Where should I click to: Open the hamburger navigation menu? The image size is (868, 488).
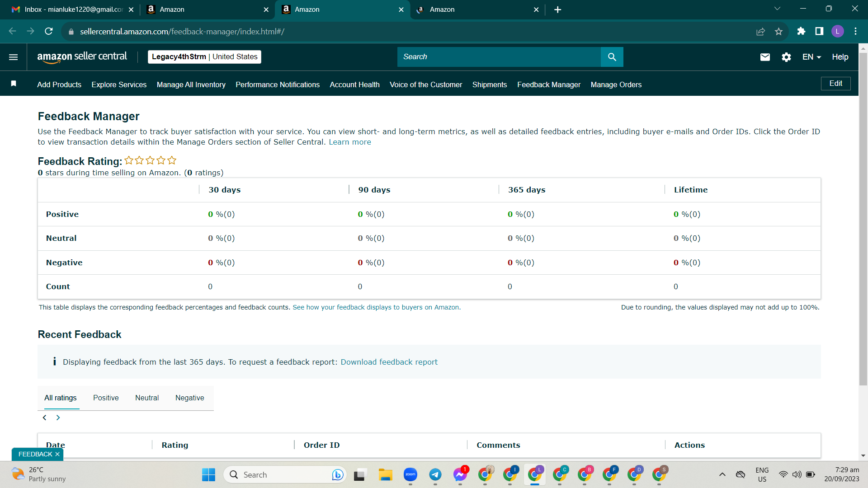pos(13,57)
